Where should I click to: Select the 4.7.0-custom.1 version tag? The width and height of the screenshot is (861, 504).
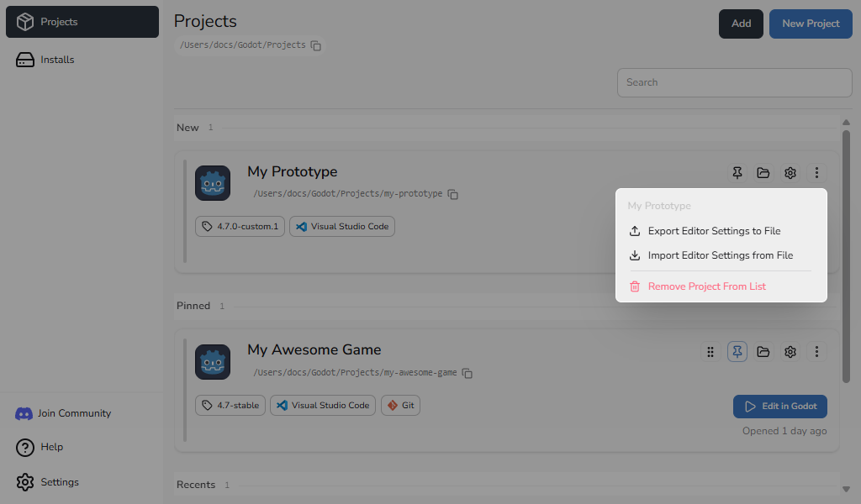(x=240, y=227)
